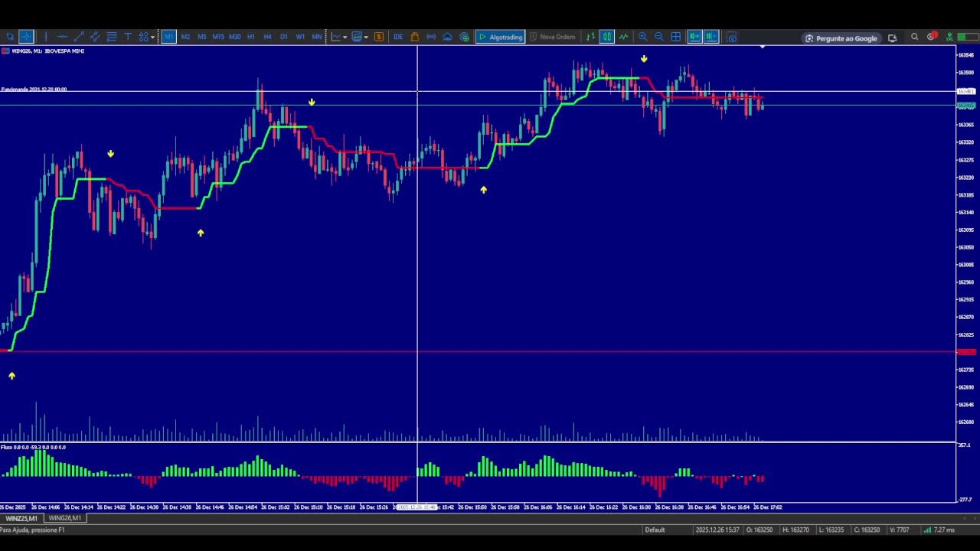
Task: Click the WING26 IBOVESPA MINI chart title
Action: pos(47,51)
